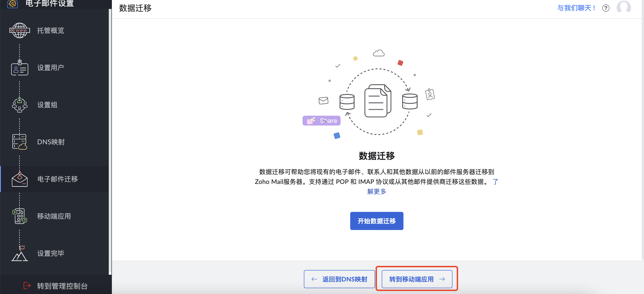Click the 电子邮件迁移 envelope icon
Image resolution: width=644 pixels, height=294 pixels.
pyautogui.click(x=19, y=179)
